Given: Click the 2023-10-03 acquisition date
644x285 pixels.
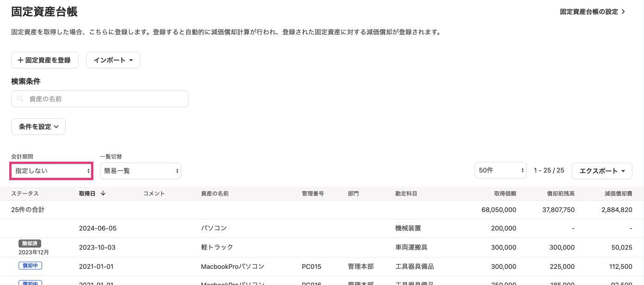Looking at the screenshot, I should point(98,248).
